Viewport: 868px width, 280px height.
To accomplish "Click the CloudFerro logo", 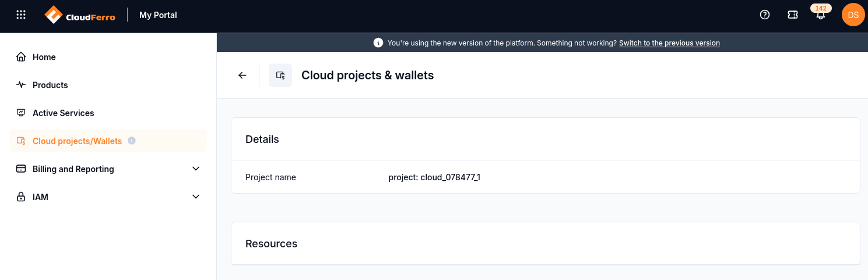I will (x=80, y=15).
